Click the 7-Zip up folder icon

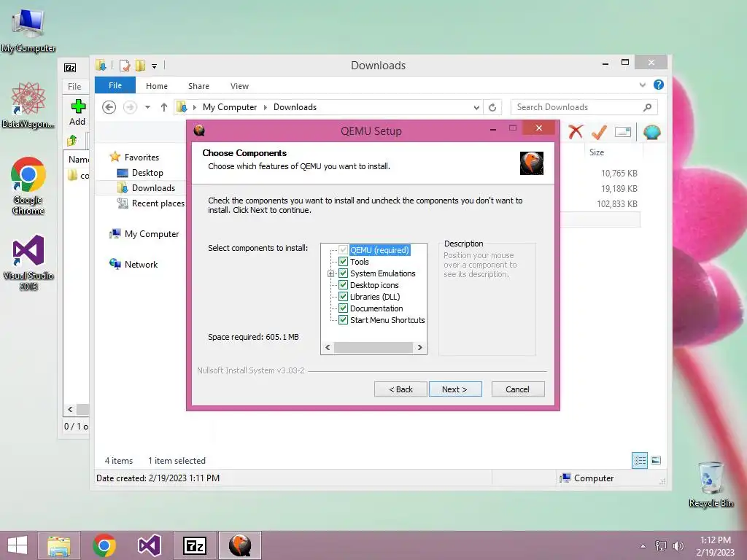pos(72,141)
